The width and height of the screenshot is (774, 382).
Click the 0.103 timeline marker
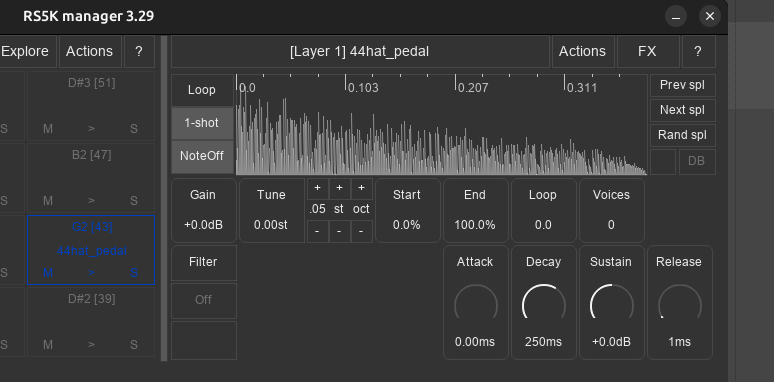click(362, 88)
